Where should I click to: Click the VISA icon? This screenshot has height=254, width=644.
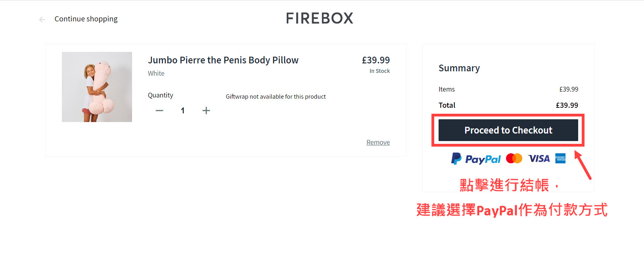[x=539, y=159]
